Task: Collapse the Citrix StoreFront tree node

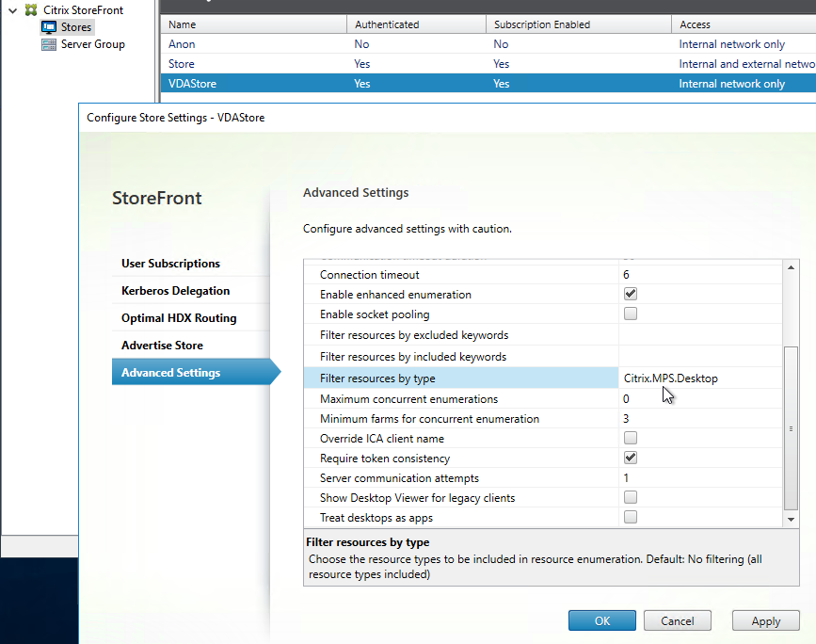Action: [x=13, y=10]
